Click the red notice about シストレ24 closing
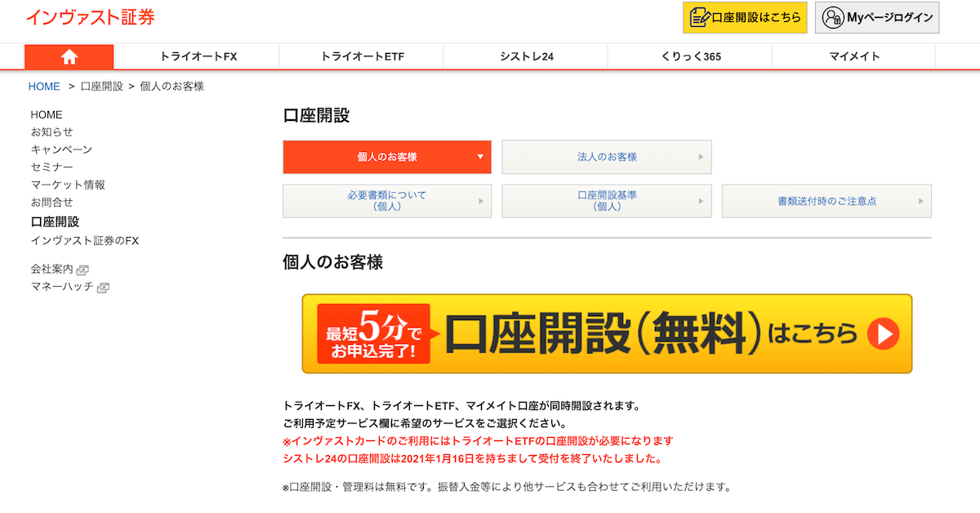The image size is (980, 513). coord(472,459)
